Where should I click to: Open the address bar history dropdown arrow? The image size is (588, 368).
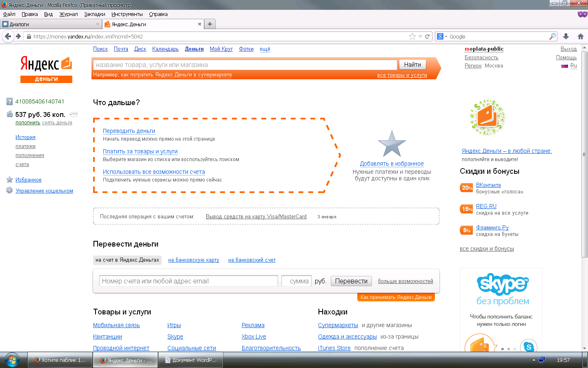pyautogui.click(x=420, y=36)
